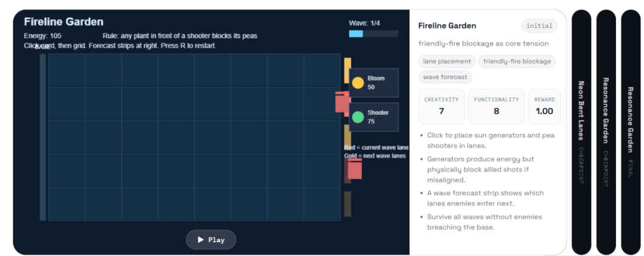
Task: Click the red enemy in second lane
Action: pos(342,104)
